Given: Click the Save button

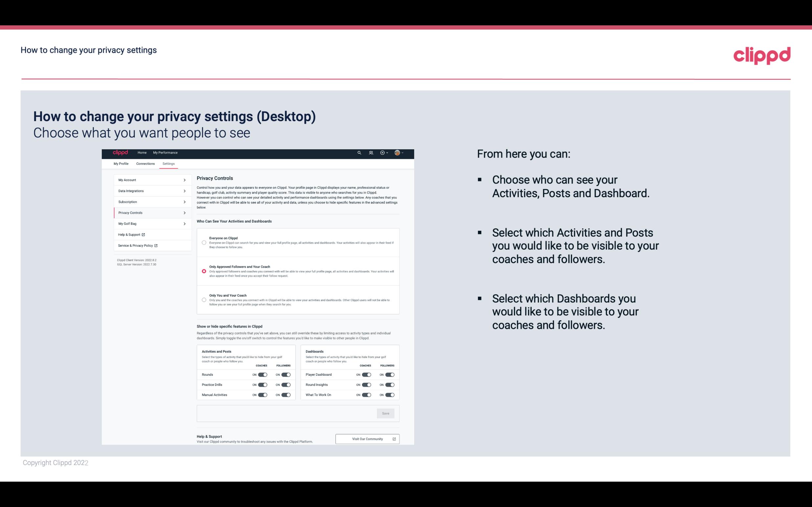Looking at the screenshot, I should 385,413.
